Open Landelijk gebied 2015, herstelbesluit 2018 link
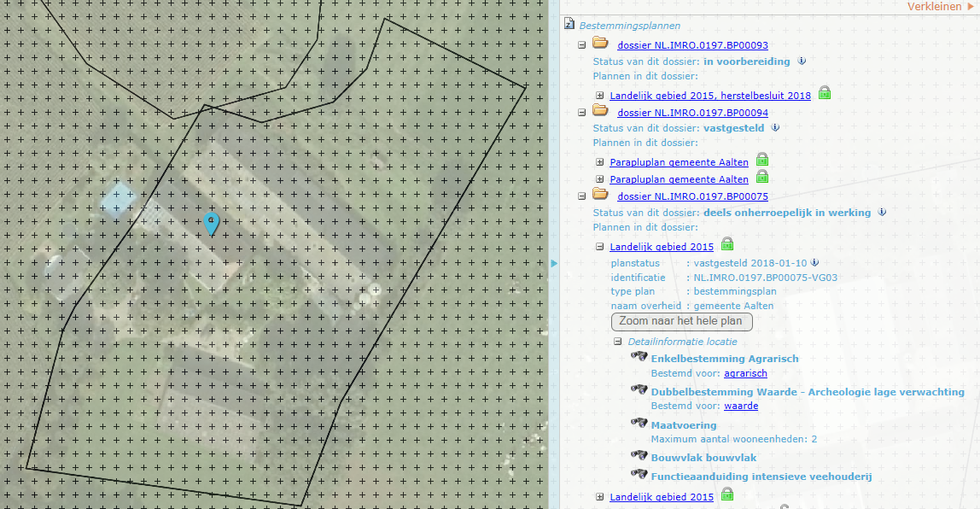 710,96
